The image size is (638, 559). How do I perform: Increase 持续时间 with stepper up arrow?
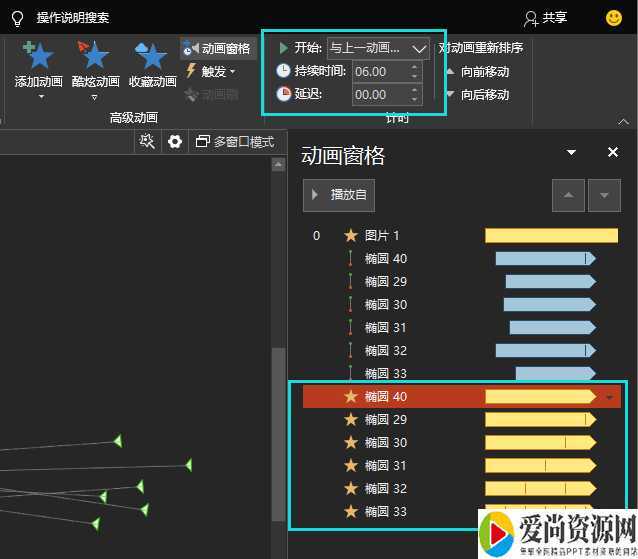(415, 67)
